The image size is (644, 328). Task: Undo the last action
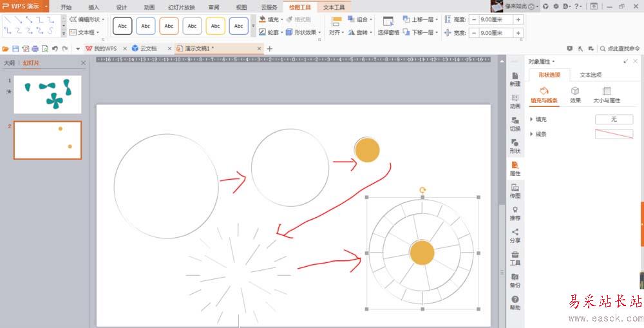[x=55, y=48]
